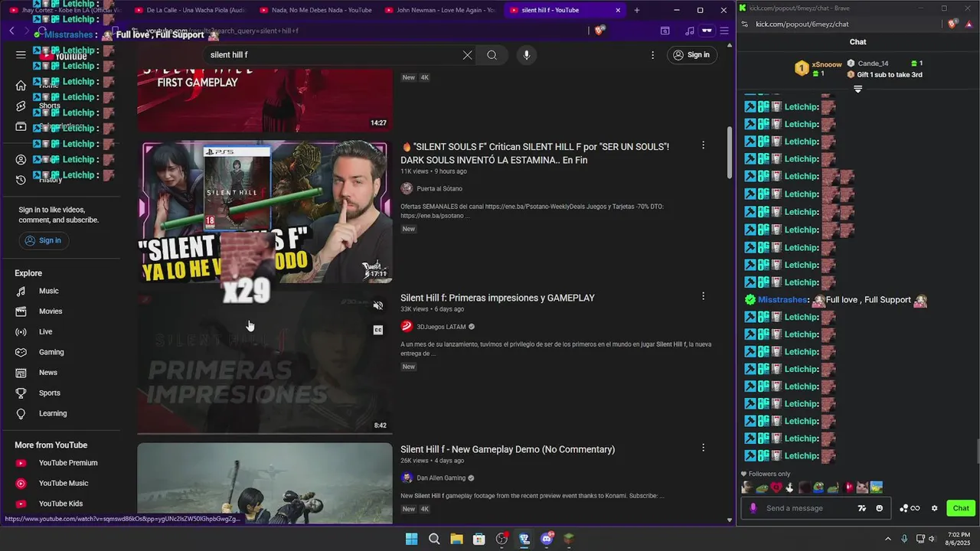Image resolution: width=980 pixels, height=551 pixels.
Task: Open the channel points infinity icon in Kick chat
Action: (x=910, y=508)
